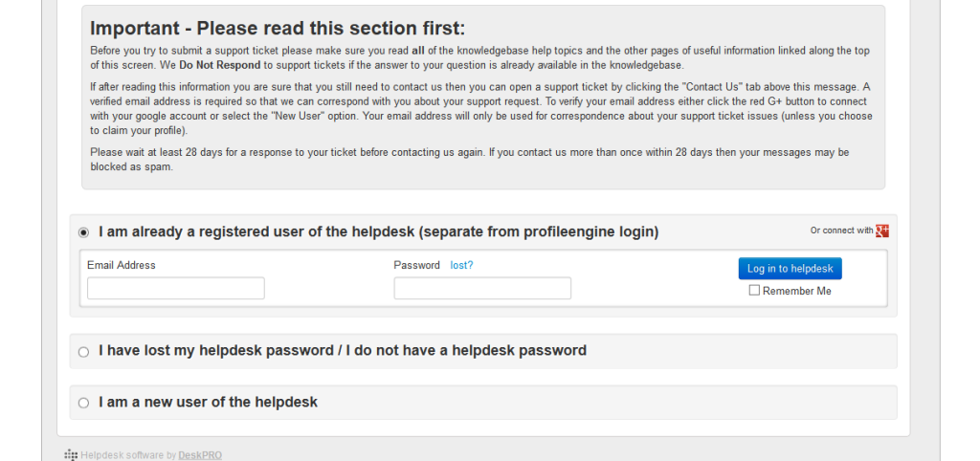Click the "I am already a registered user" heading text
980x461 pixels.
(x=378, y=231)
